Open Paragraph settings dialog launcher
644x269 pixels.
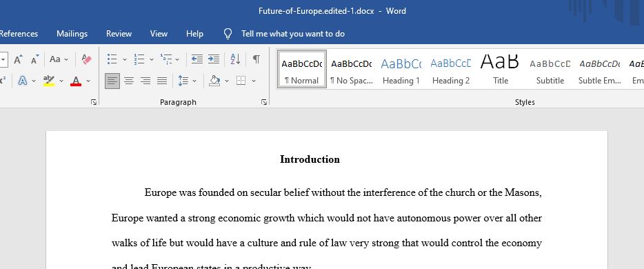263,102
